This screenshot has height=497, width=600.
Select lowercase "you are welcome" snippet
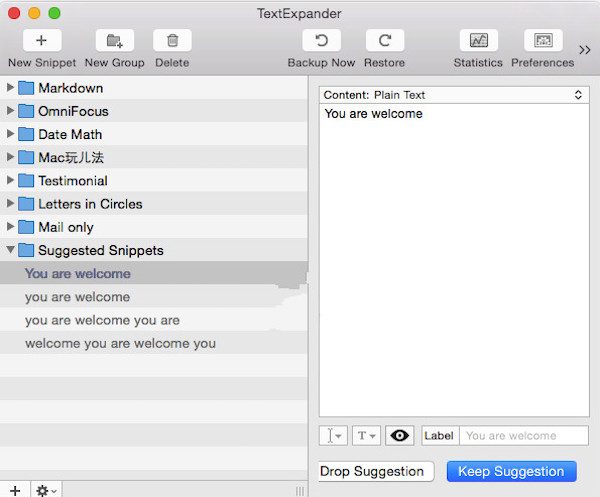click(x=153, y=297)
